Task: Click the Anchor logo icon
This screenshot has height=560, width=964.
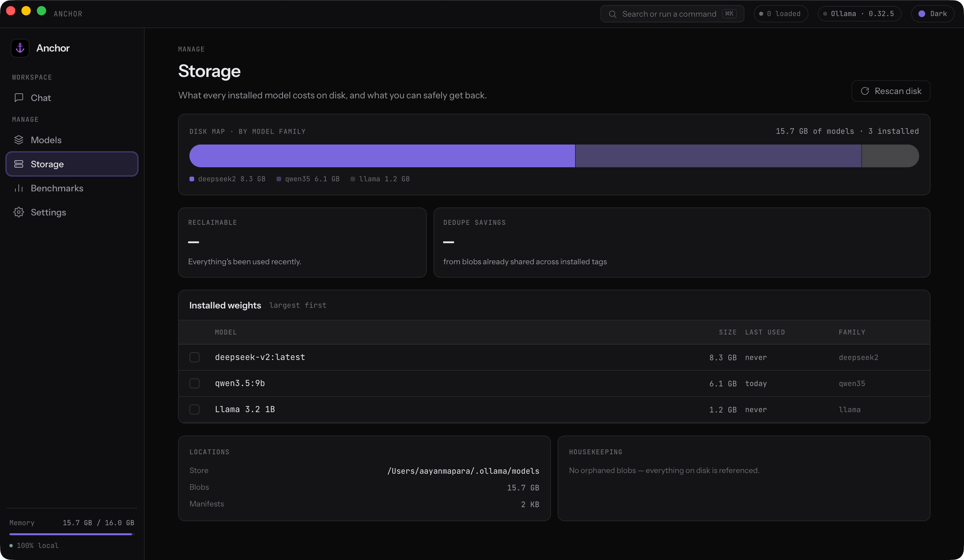Action: pos(20,48)
